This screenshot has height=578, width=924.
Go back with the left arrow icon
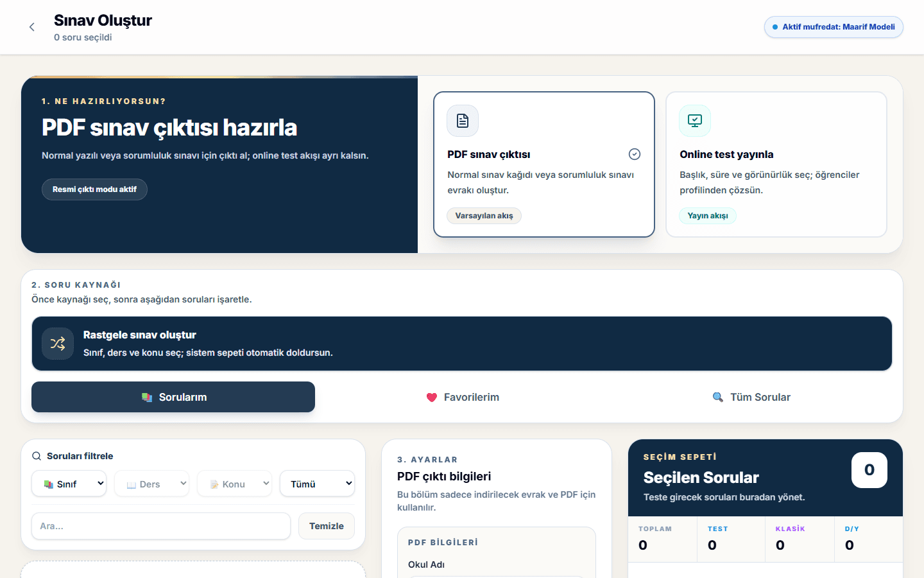32,27
